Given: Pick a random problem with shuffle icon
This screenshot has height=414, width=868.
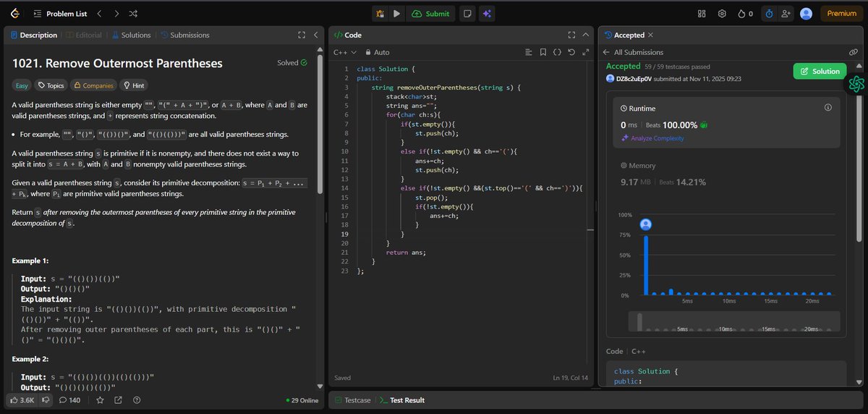Looking at the screenshot, I should click(x=135, y=13).
